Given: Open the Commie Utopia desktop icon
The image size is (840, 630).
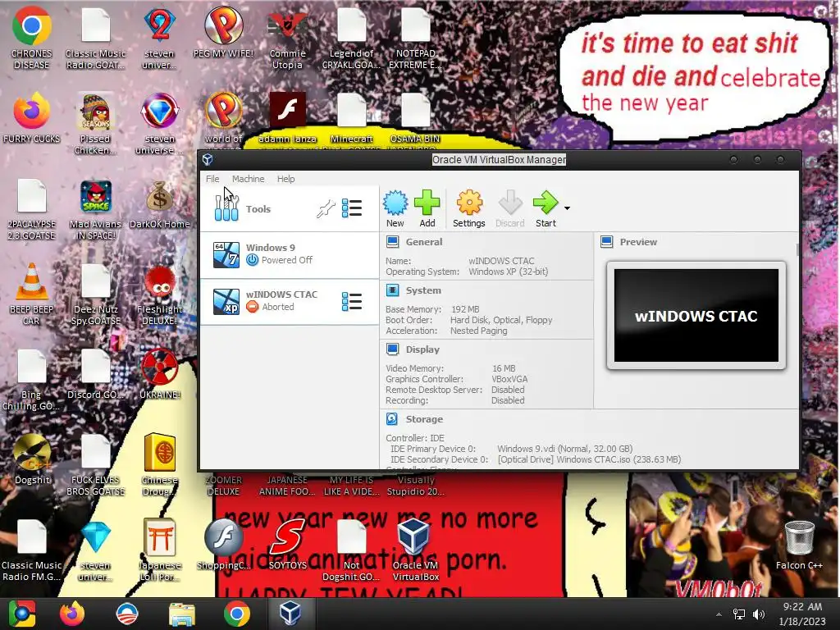Looking at the screenshot, I should coord(288,38).
